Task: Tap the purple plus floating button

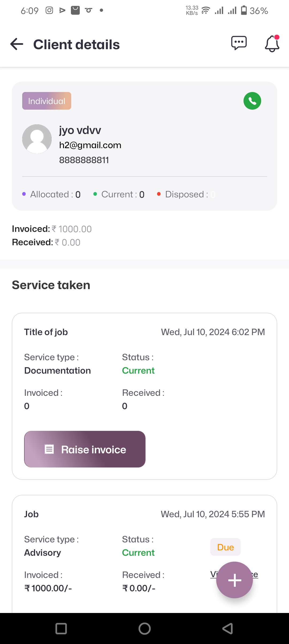Action: 234,580
